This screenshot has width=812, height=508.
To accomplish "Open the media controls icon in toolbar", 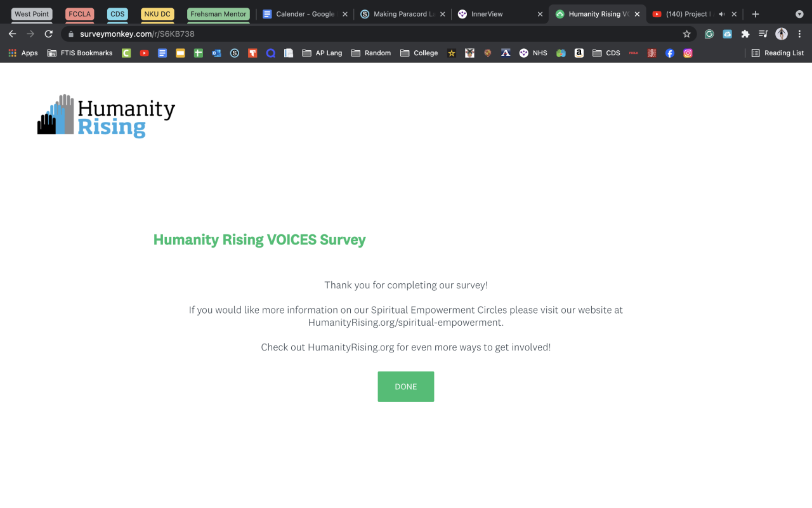I will (x=763, y=34).
